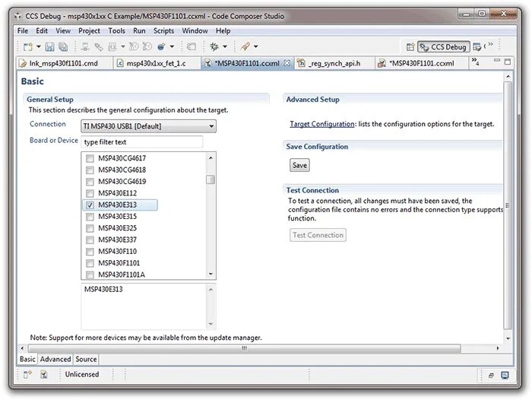The image size is (532, 400).
Task: Maximize the editor area using tab-bar icon
Action: click(508, 62)
